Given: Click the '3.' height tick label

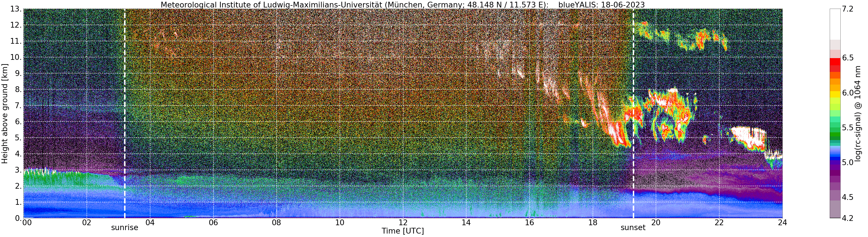Looking at the screenshot, I should tap(18, 170).
